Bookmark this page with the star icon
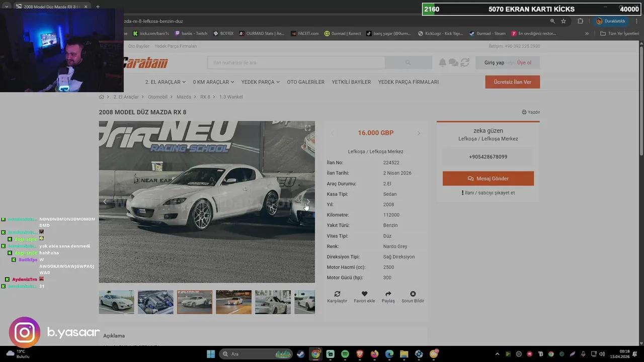The height and width of the screenshot is (362, 644). pos(563,21)
